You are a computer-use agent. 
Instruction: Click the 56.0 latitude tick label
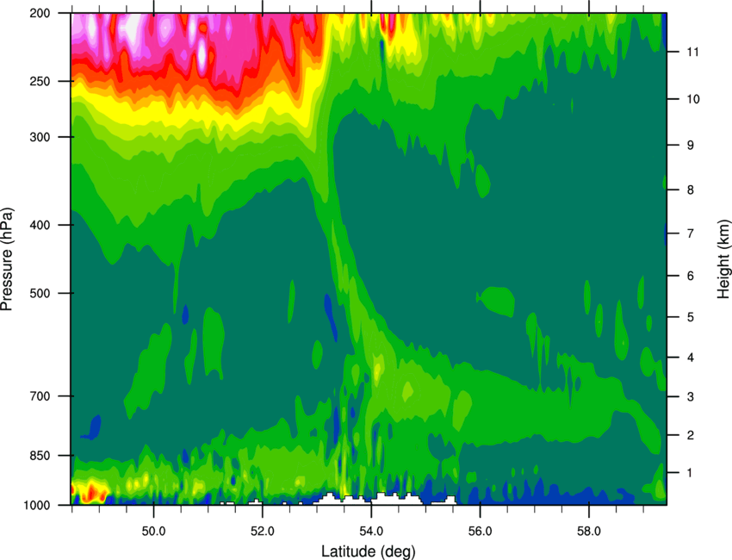tap(480, 532)
